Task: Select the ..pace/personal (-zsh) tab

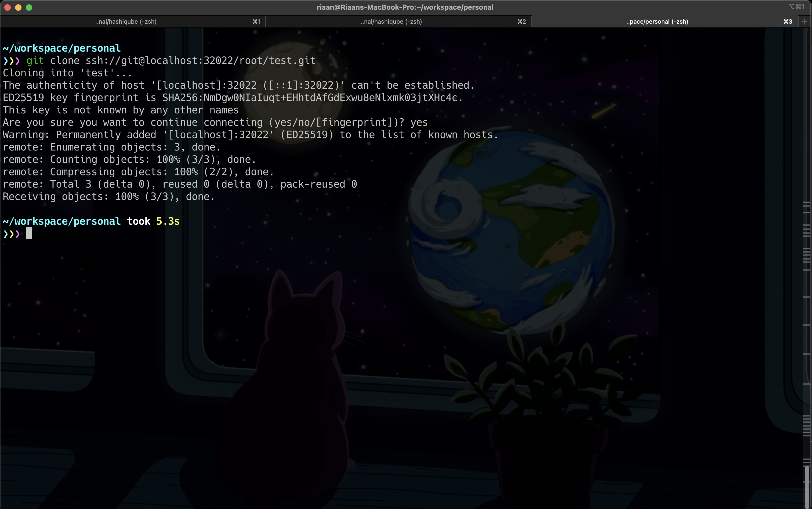Action: coord(664,21)
